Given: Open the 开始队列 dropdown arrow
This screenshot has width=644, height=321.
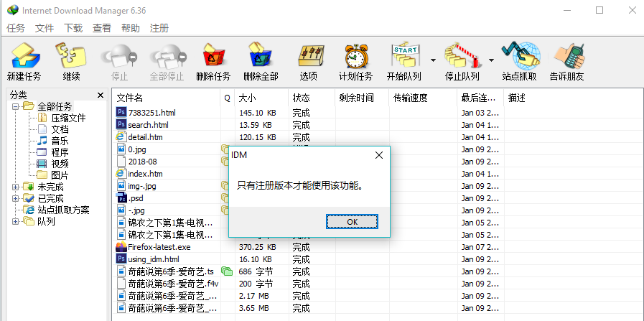Looking at the screenshot, I should 433,60.
